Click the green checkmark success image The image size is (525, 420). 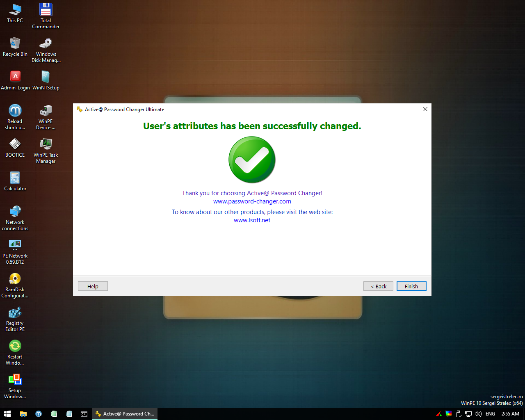click(x=252, y=160)
